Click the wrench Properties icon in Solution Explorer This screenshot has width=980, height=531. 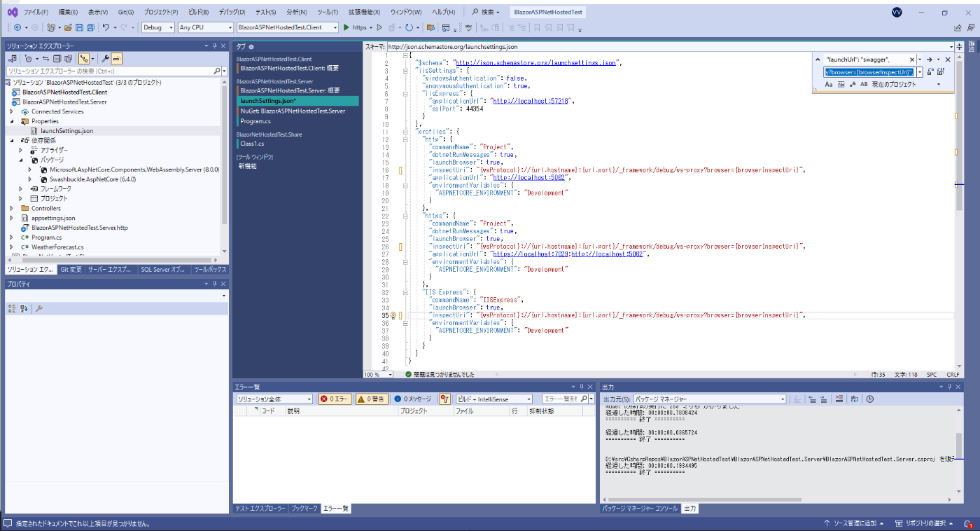[x=105, y=59]
